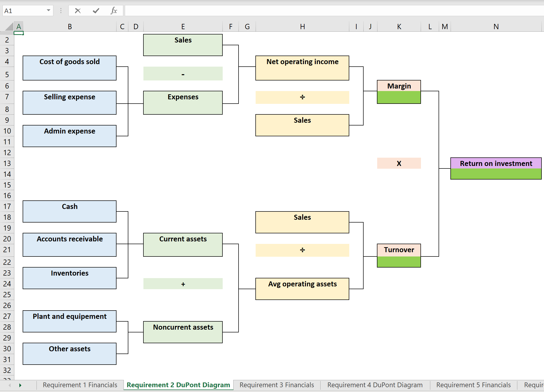Click inside the Name Box
Image resolution: width=544 pixels, height=392 pixels.
point(23,11)
